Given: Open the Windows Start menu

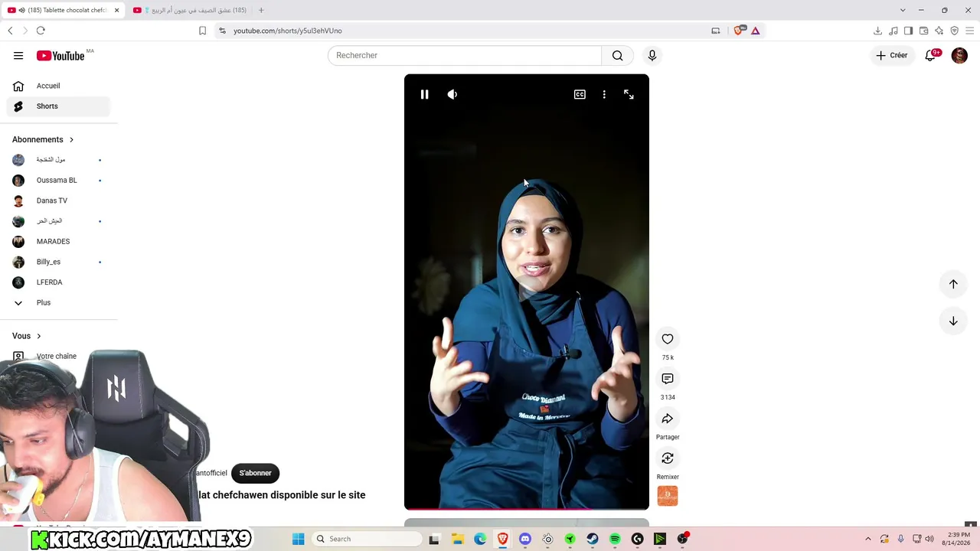Looking at the screenshot, I should point(299,539).
